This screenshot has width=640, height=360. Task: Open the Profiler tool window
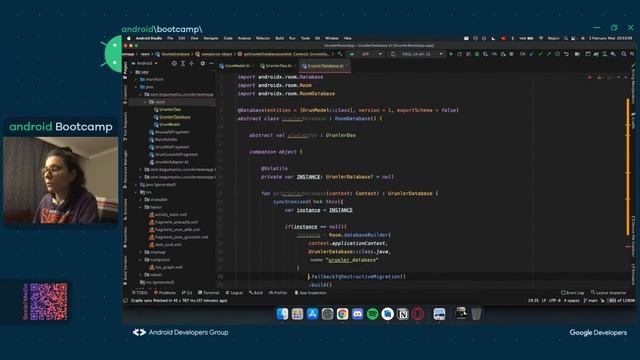click(278, 293)
